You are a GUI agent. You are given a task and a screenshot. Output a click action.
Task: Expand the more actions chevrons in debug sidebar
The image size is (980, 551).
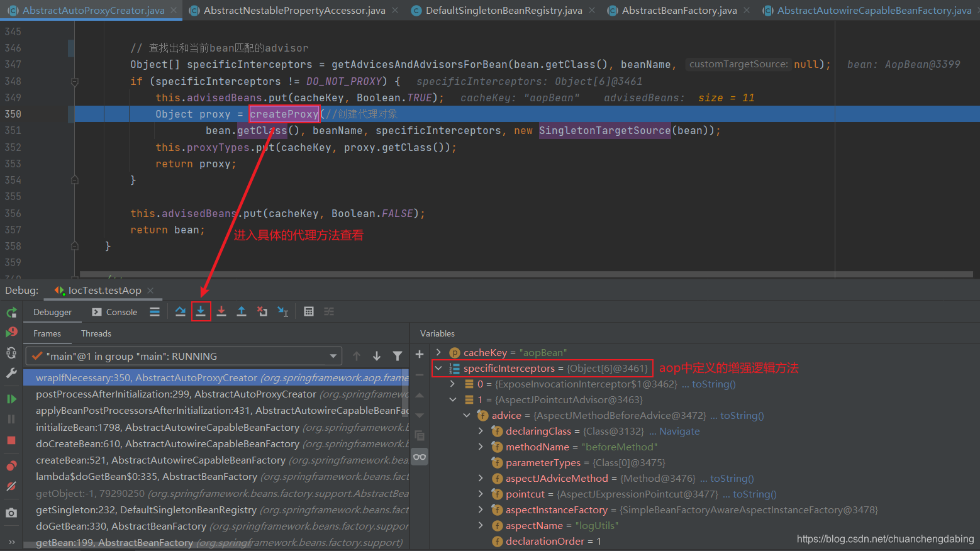coord(11,542)
